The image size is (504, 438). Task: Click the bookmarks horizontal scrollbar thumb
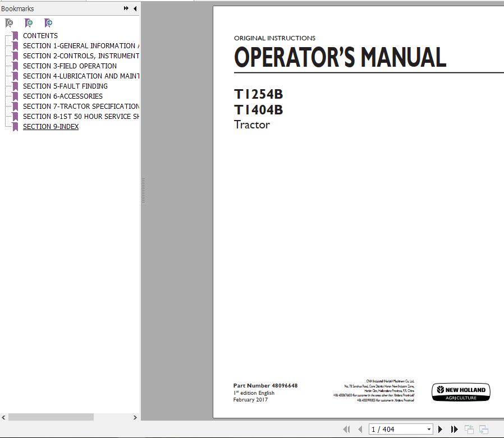coord(51,417)
